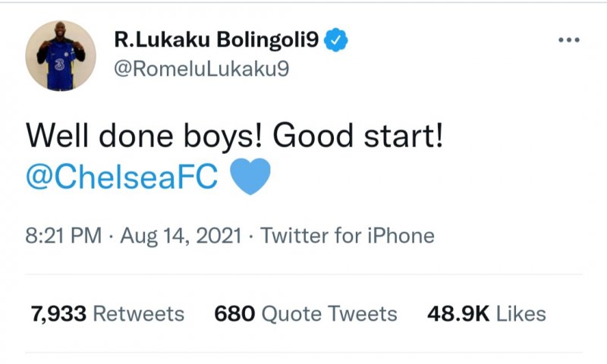Click the 7,933 retweet count number

[x=59, y=314]
